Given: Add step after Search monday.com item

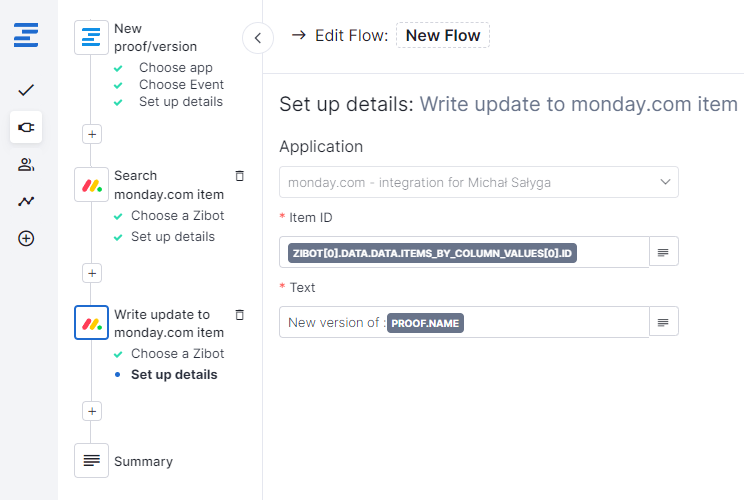Looking at the screenshot, I should tap(92, 272).
